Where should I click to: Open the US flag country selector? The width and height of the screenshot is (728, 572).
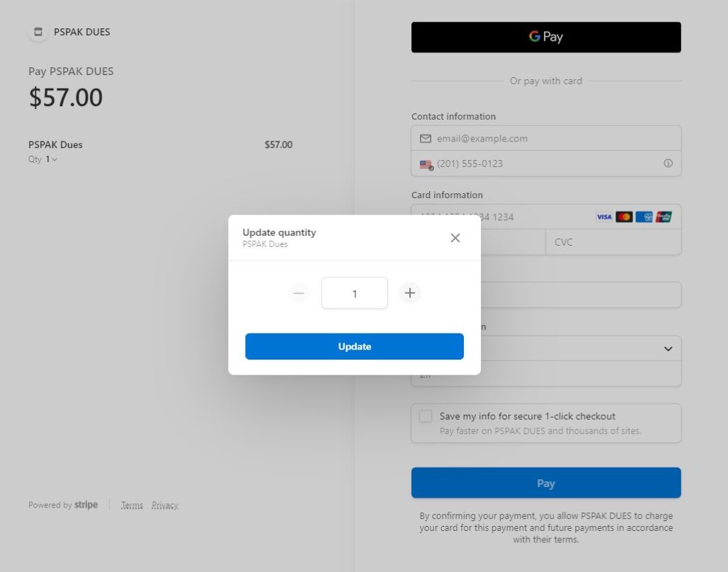pyautogui.click(x=426, y=164)
